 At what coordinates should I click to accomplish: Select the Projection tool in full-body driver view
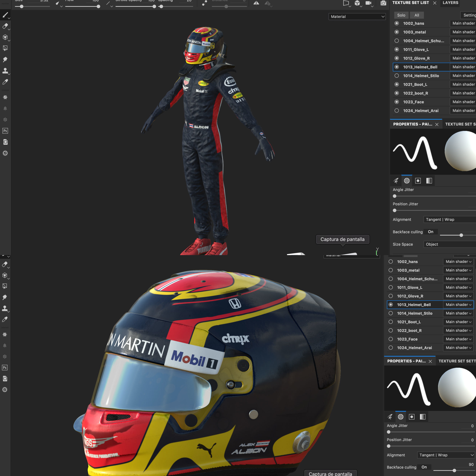5,37
